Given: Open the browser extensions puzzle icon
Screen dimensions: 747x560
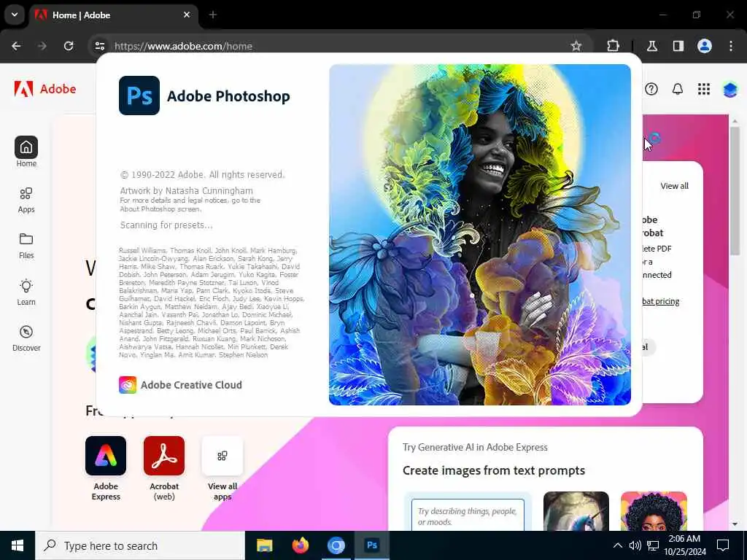Looking at the screenshot, I should [613, 46].
